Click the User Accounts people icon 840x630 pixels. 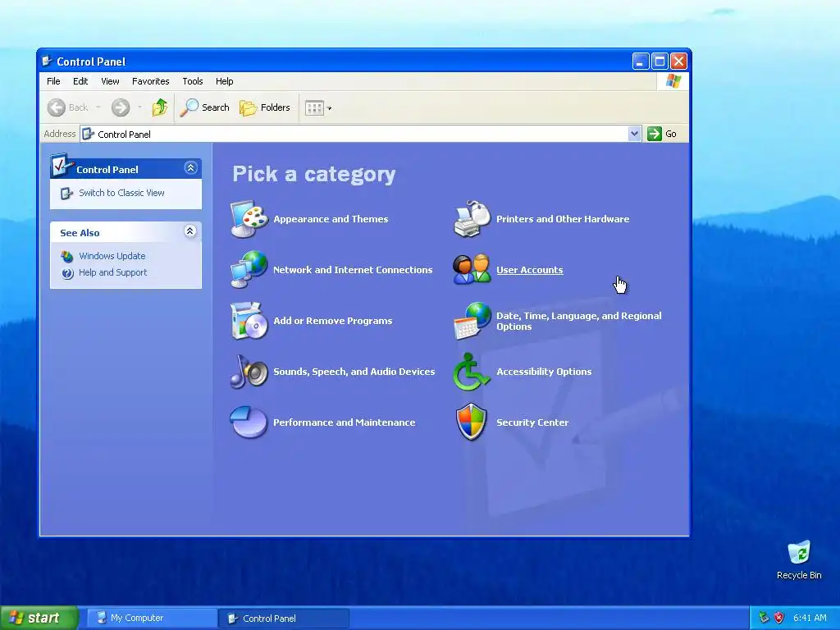pyautogui.click(x=472, y=269)
